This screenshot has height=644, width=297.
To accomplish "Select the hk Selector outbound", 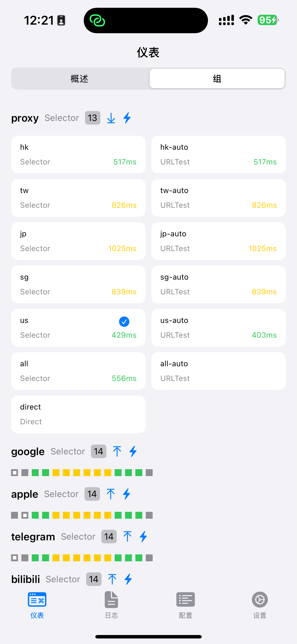I will (78, 155).
